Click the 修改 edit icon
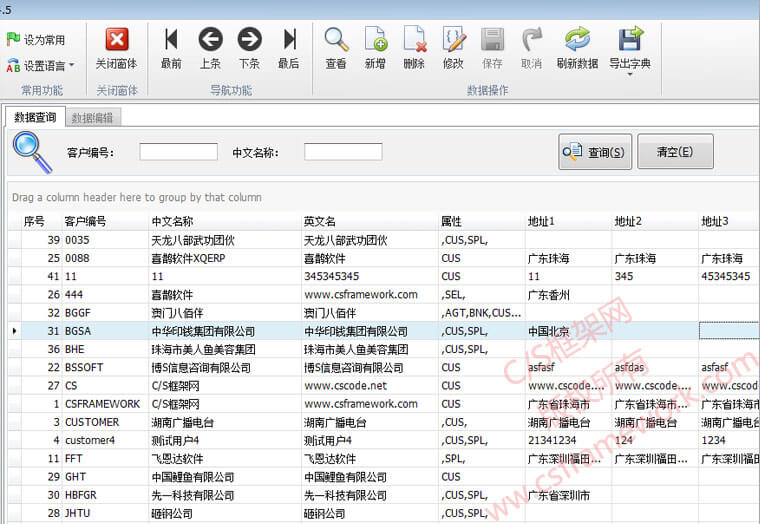Screen dimensions: 760x524 click(453, 40)
